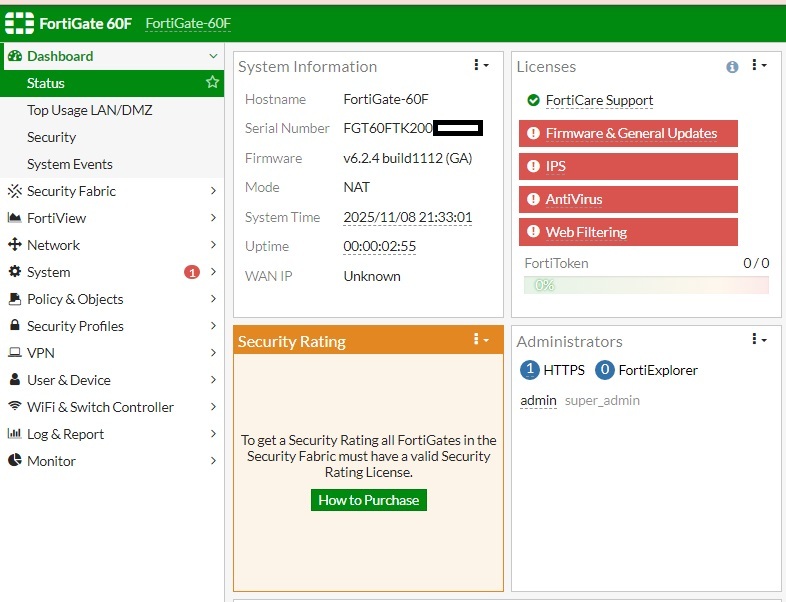Click the Monitor pie chart icon
The image size is (786, 602).
point(15,461)
